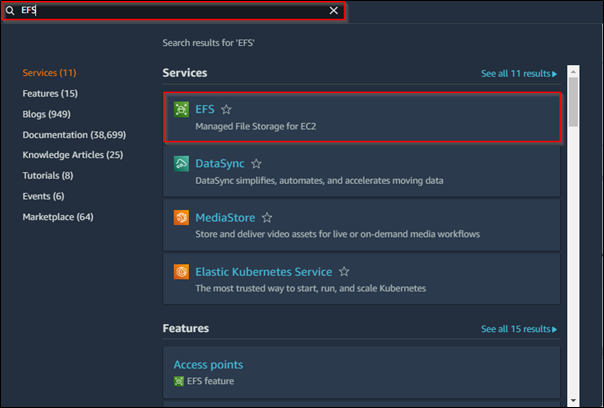Open the EFS service link
The height and width of the screenshot is (408, 604).
click(x=205, y=109)
